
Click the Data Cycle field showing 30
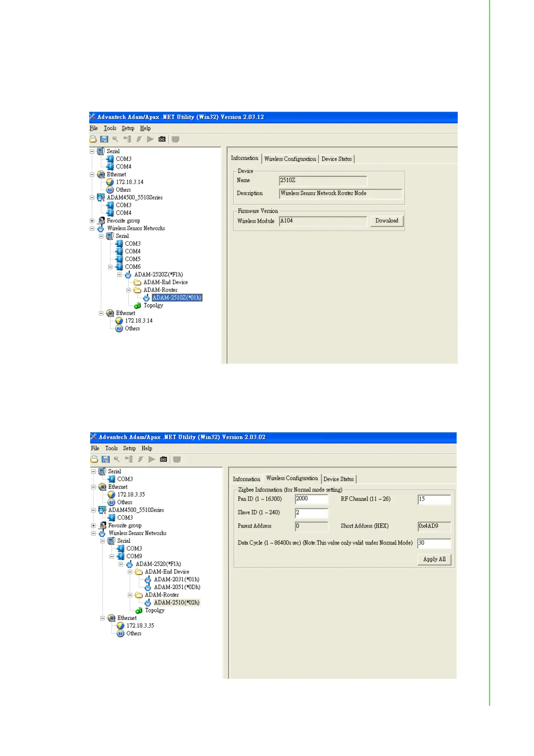434,543
